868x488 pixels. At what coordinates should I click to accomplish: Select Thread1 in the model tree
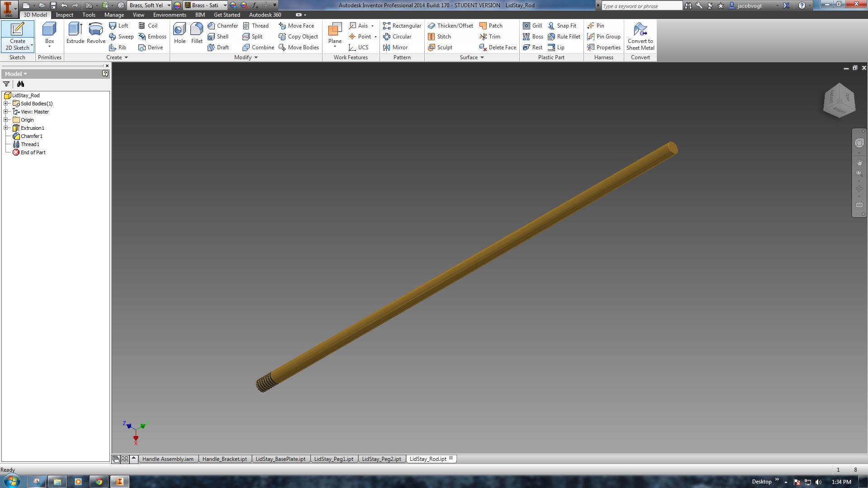pos(30,144)
